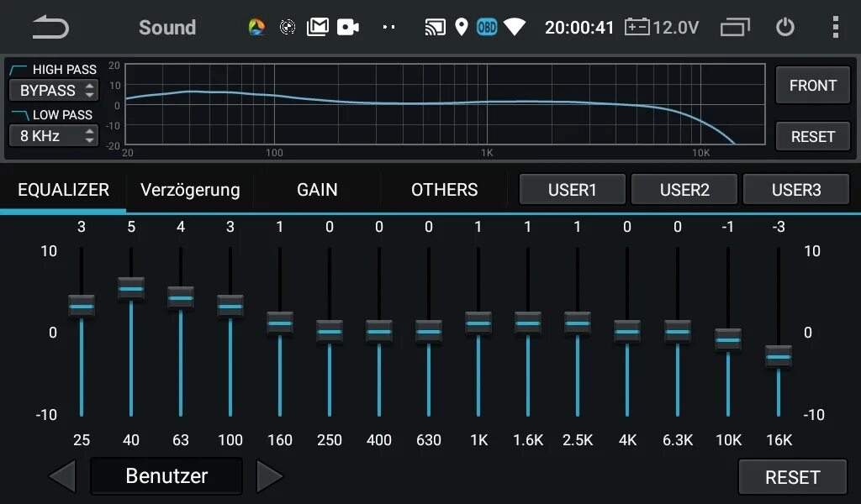The image size is (861, 504).
Task: Open the Low Pass 8 KHz dropdown
Action: tap(54, 135)
